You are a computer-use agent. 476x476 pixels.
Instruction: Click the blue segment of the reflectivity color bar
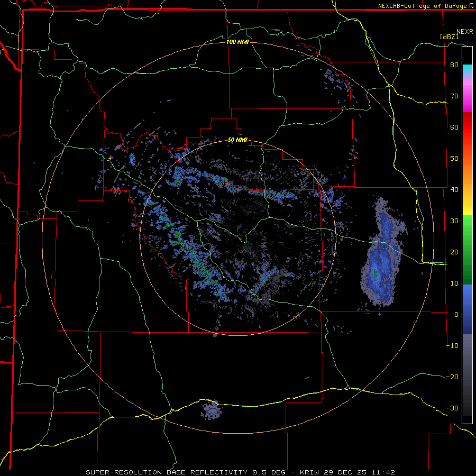tap(467, 309)
